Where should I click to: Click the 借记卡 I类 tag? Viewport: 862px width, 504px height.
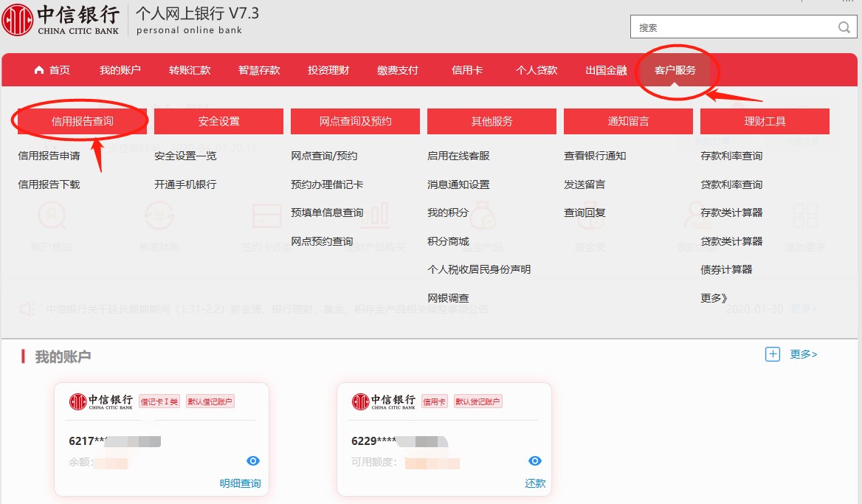pyautogui.click(x=159, y=401)
